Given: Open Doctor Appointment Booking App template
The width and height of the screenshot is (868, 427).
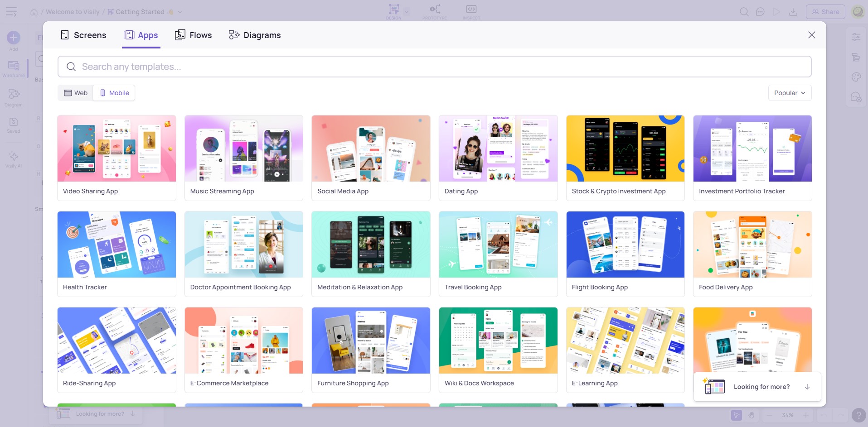Looking at the screenshot, I should pyautogui.click(x=244, y=254).
